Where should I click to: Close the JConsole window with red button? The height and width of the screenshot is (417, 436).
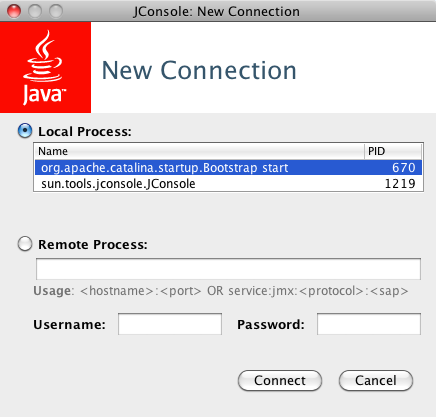[x=14, y=11]
